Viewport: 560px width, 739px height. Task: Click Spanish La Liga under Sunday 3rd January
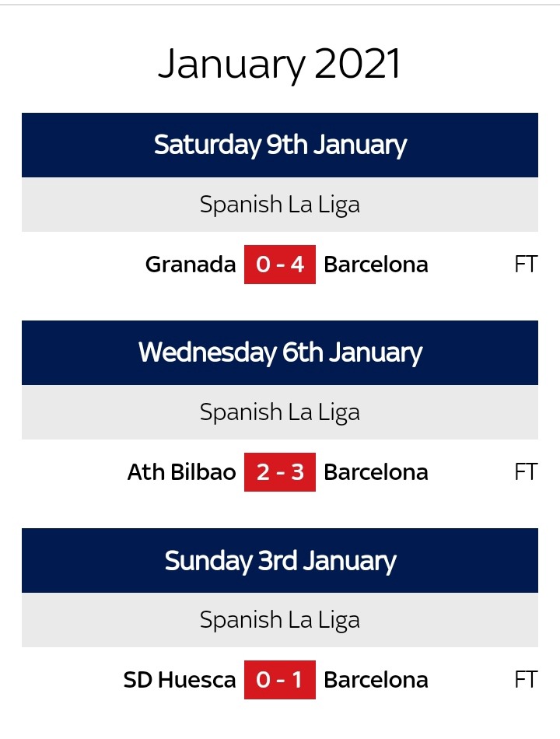[280, 620]
